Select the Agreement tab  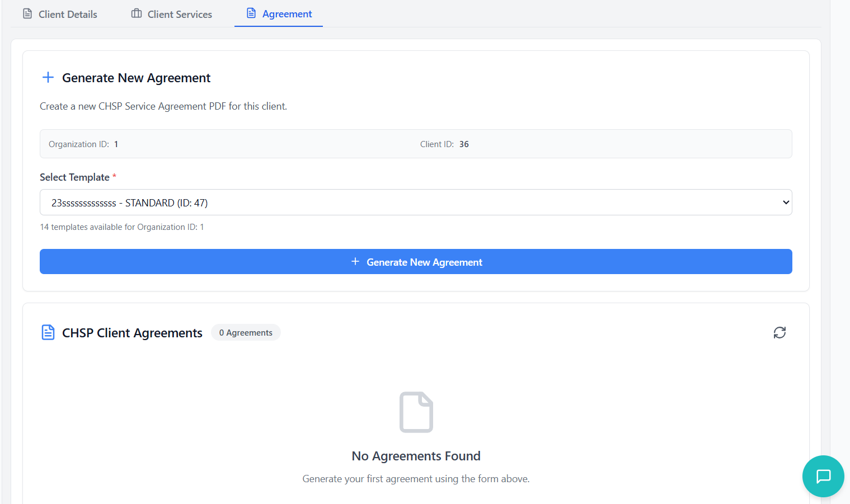click(287, 14)
